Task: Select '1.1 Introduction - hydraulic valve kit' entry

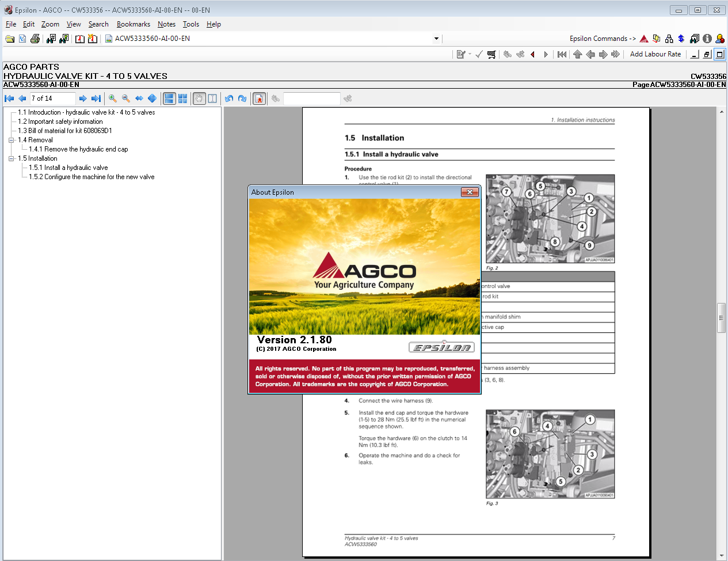Action: tap(86, 112)
